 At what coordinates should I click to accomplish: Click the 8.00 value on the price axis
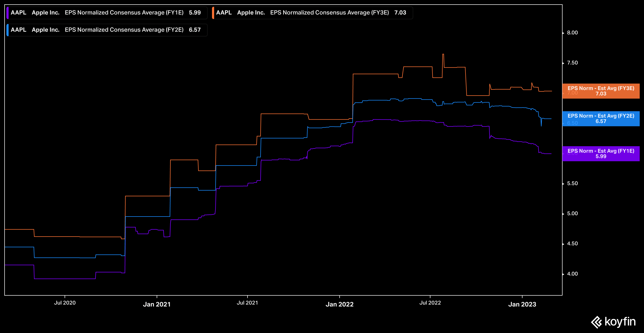tap(572, 33)
